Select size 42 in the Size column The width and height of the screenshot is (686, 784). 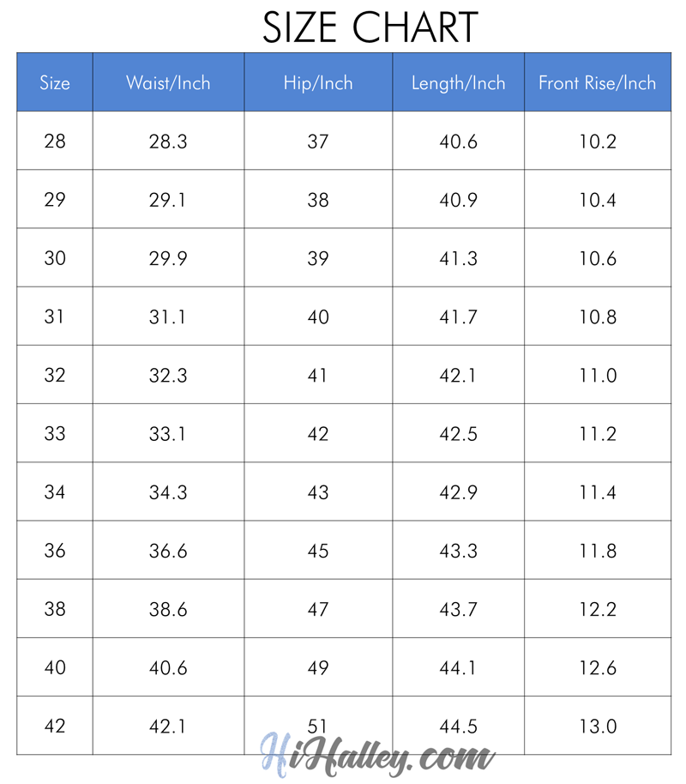click(55, 726)
